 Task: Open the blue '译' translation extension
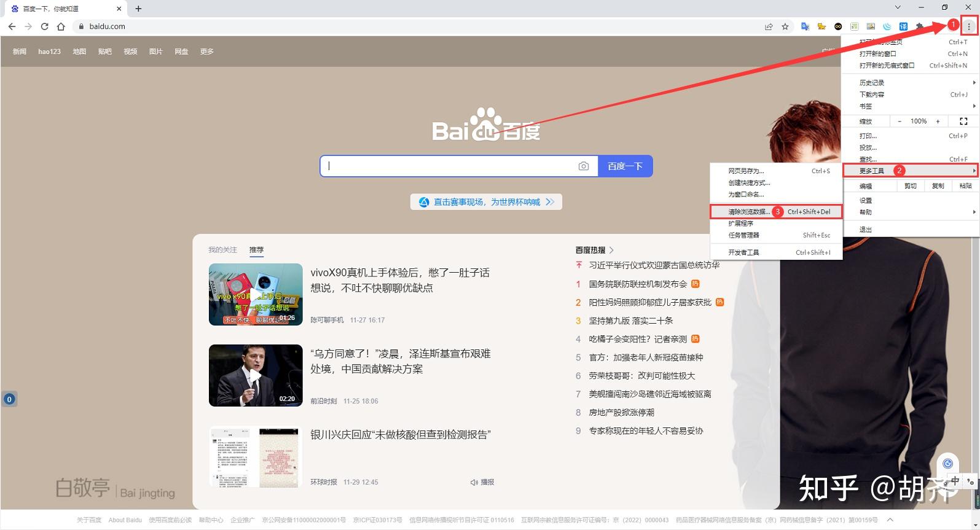[x=903, y=26]
